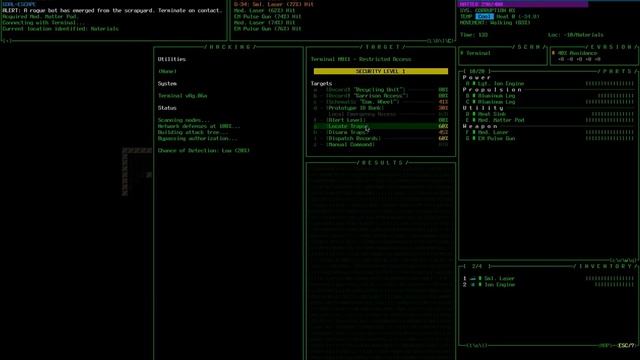Select Ion Engine in inventory slot 2
The width and height of the screenshot is (640, 360).
[499, 284]
